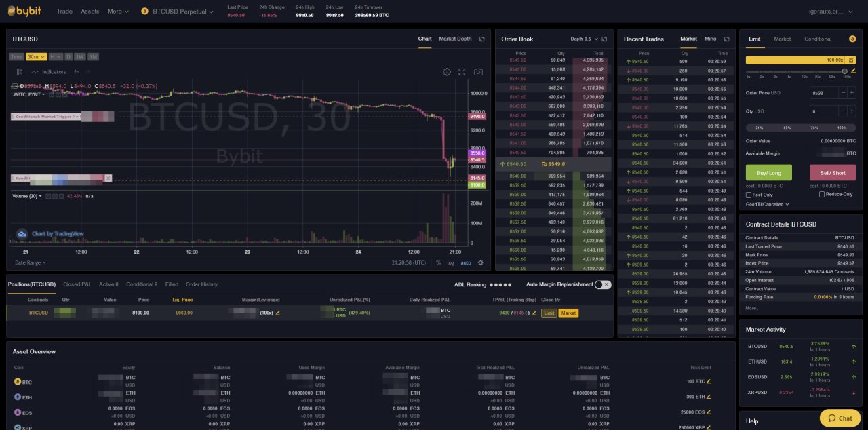Toggle Auto Margin Replenishment switch

[602, 285]
